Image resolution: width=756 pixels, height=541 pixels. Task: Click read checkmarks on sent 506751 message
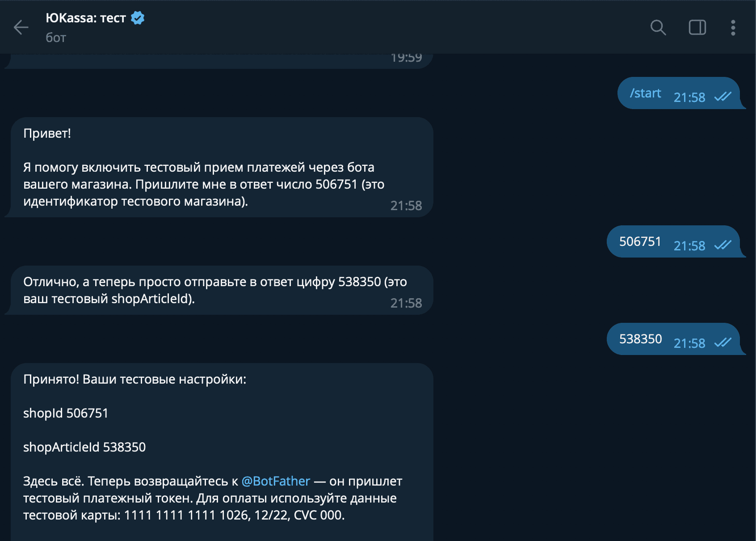point(722,245)
